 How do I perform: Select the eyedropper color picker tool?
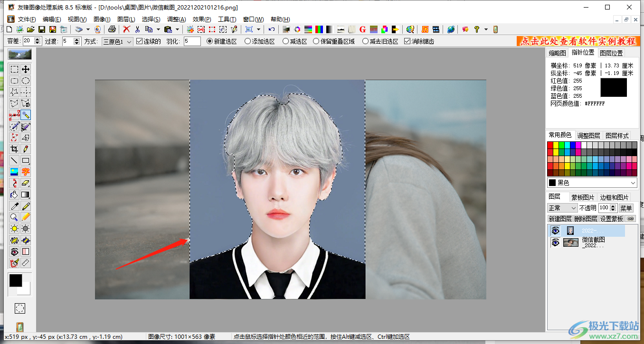[x=15, y=206]
